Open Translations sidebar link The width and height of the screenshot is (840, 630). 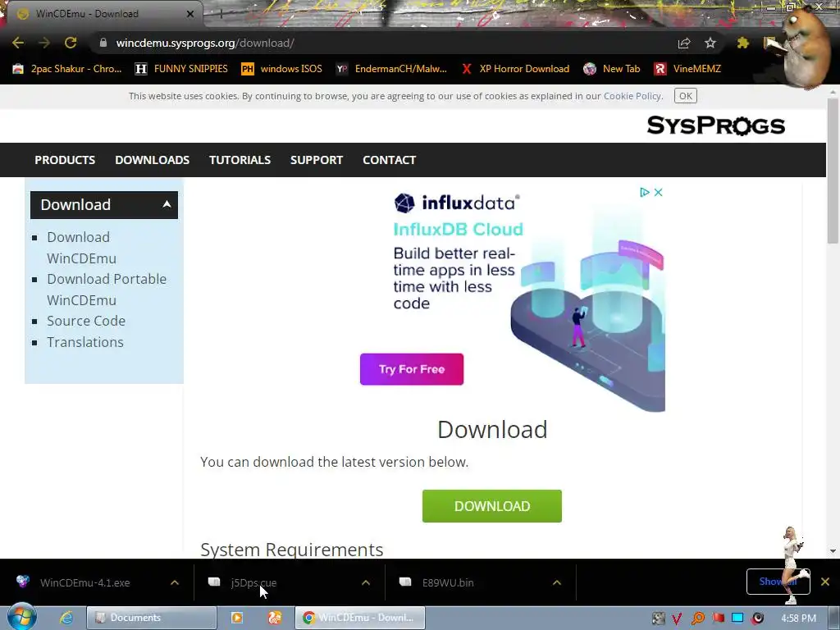point(84,342)
